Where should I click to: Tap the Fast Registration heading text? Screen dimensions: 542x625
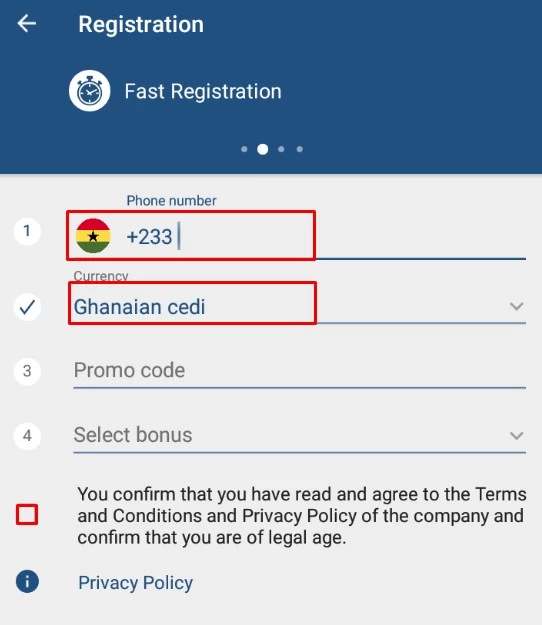[x=203, y=91]
